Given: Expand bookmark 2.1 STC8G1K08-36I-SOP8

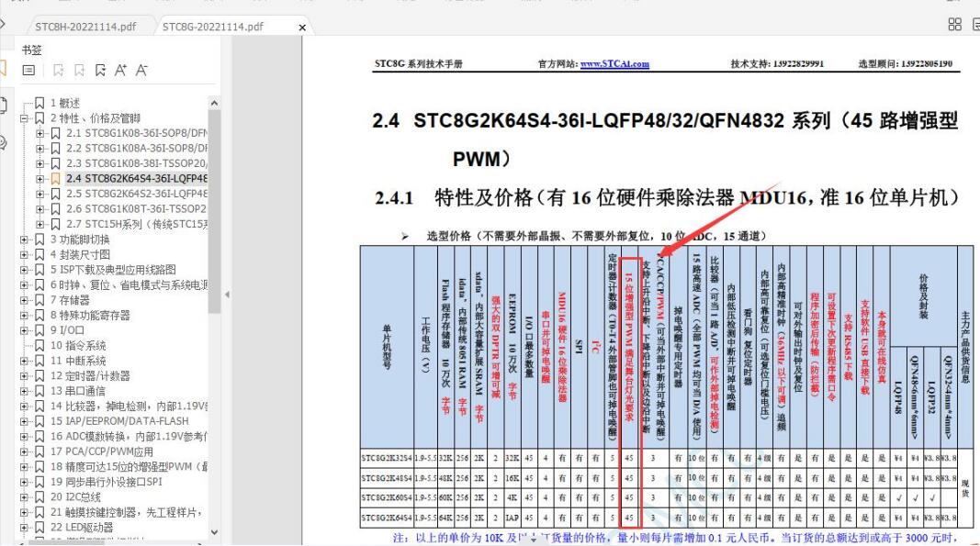Looking at the screenshot, I should click(39, 133).
